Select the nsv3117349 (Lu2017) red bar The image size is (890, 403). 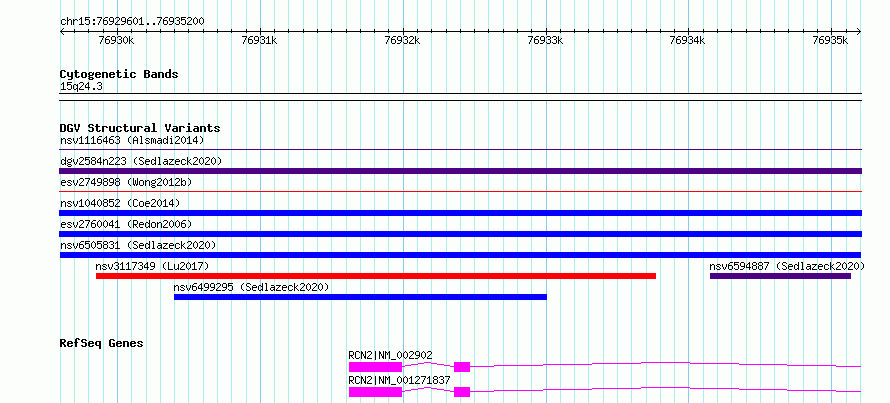click(x=376, y=276)
